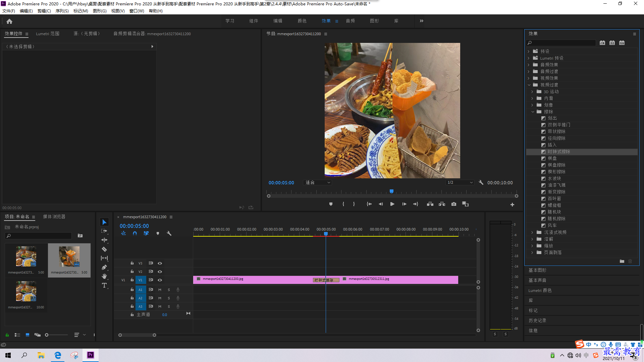Viewport: 644px width, 362px height.
Task: Expand the 预设 folder
Action: [x=529, y=51]
